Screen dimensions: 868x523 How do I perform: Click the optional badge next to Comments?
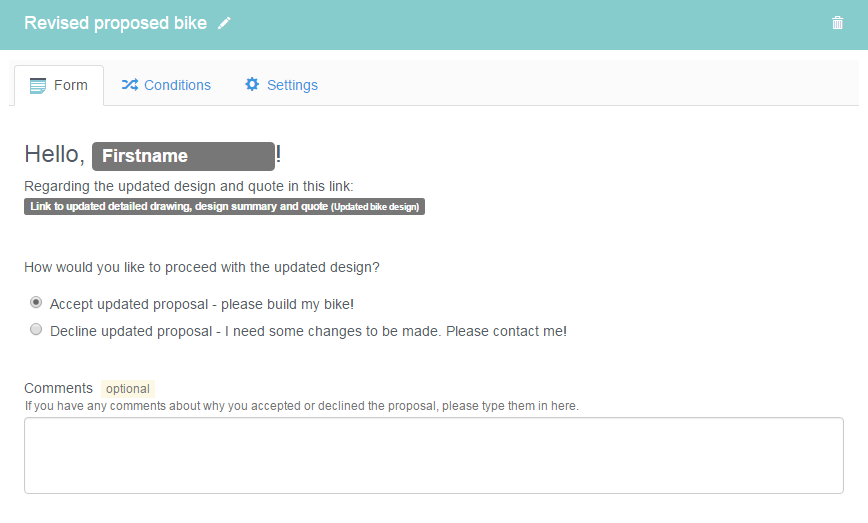click(127, 389)
